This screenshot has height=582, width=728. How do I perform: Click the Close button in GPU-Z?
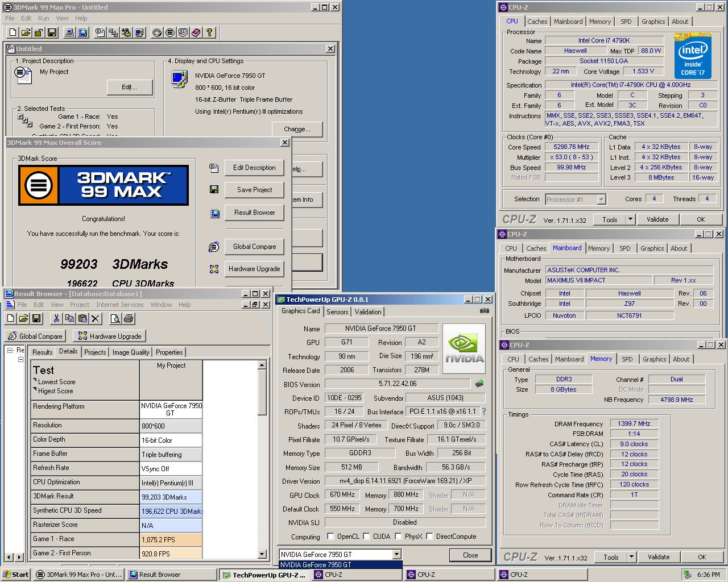pos(470,555)
